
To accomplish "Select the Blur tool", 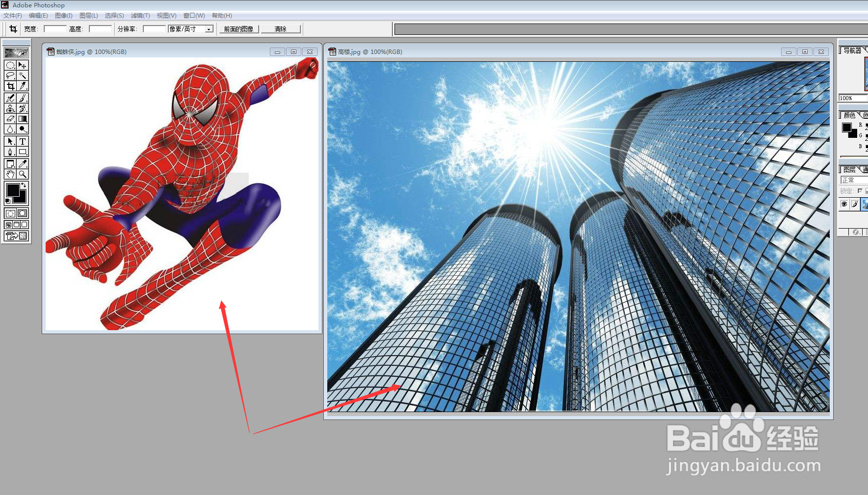I will [x=10, y=129].
